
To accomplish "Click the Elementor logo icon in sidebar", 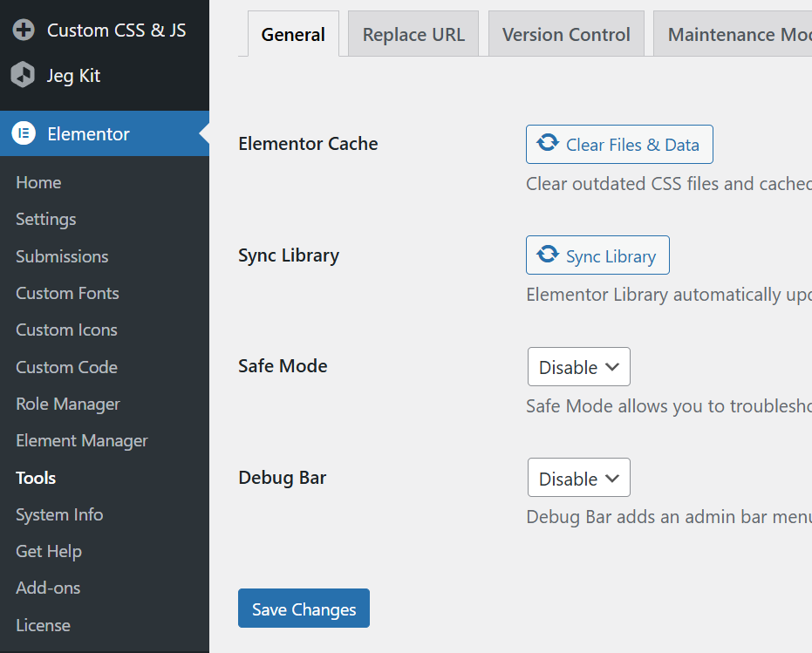I will [23, 133].
